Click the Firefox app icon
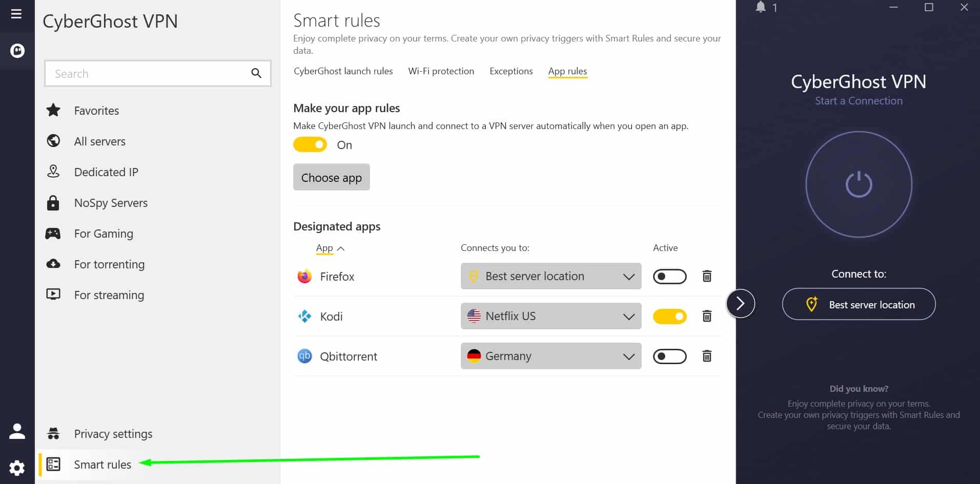The width and height of the screenshot is (980, 484). coord(304,276)
